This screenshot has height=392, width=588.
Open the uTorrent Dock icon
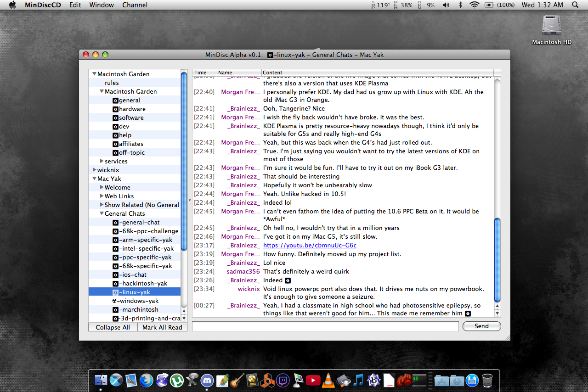point(177,380)
